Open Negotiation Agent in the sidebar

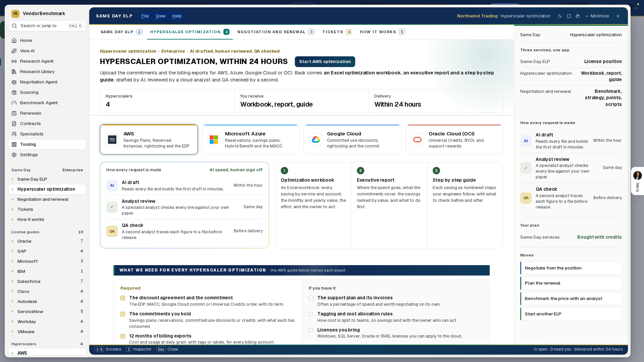(47, 82)
